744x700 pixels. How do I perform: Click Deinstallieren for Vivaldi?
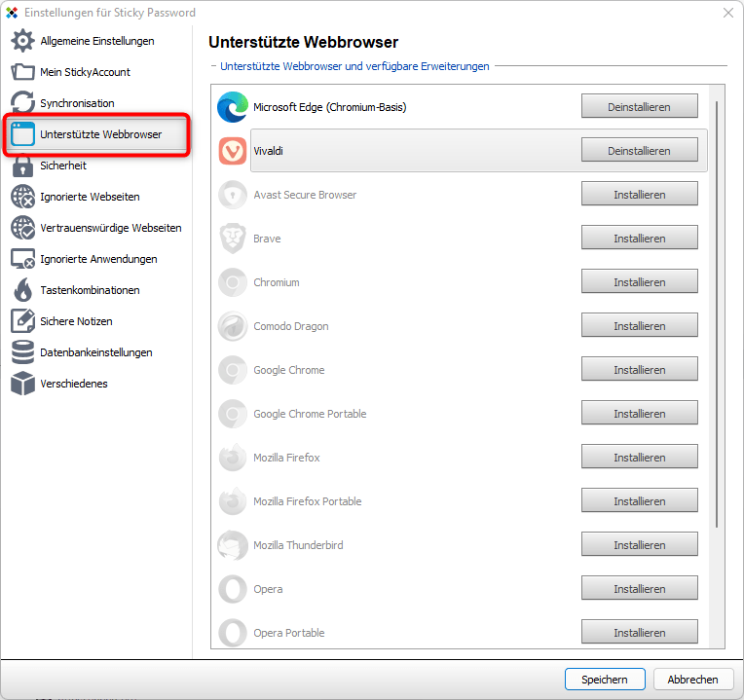pos(639,150)
